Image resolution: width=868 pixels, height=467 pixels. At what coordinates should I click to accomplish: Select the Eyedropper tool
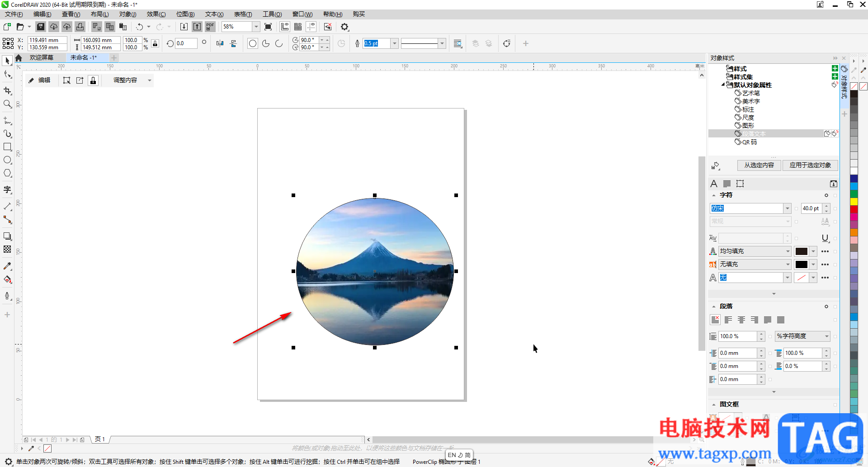click(7, 266)
